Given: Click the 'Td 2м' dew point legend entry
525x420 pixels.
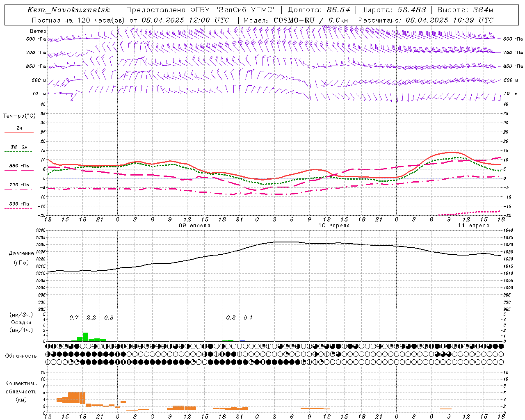Looking at the screenshot, I should 19,148.
